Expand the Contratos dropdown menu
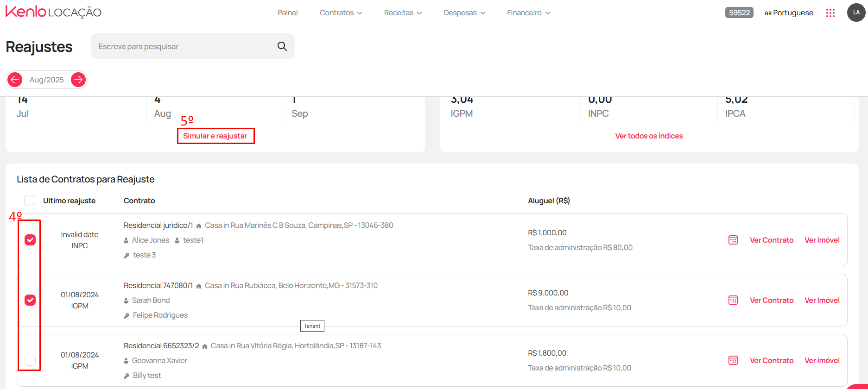The height and width of the screenshot is (389, 868). [x=341, y=13]
